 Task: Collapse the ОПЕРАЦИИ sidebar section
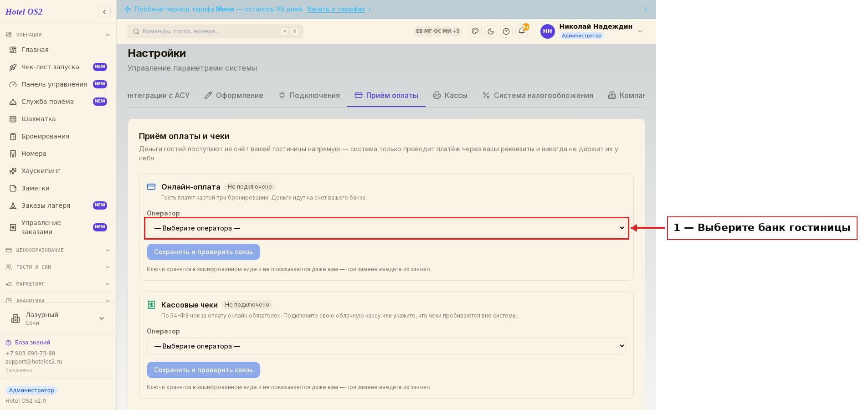[x=58, y=35]
